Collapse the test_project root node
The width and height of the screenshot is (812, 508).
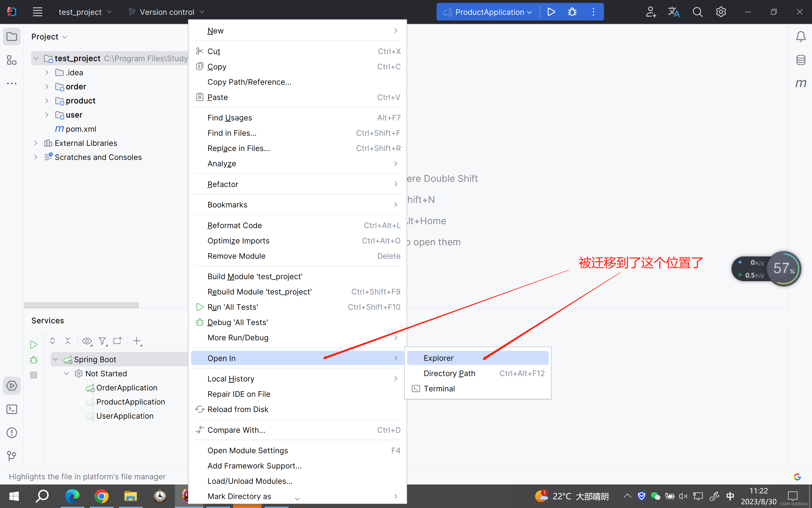pos(36,59)
